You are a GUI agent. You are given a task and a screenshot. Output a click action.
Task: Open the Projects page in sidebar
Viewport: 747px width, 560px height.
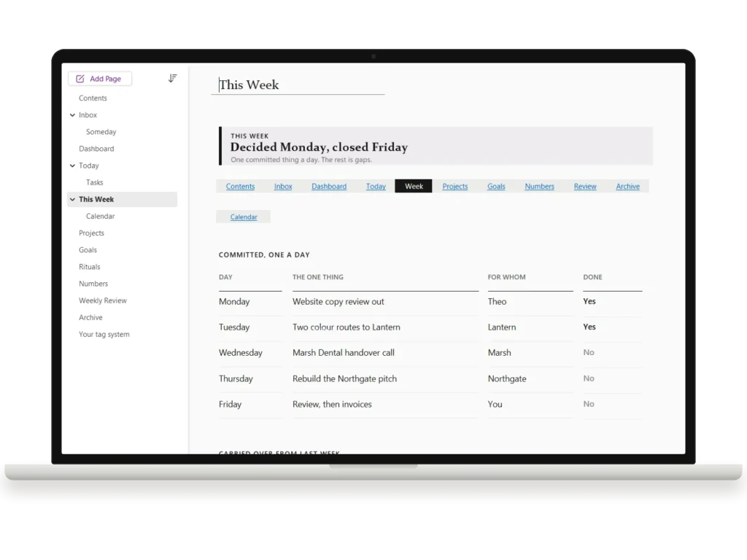[91, 233]
